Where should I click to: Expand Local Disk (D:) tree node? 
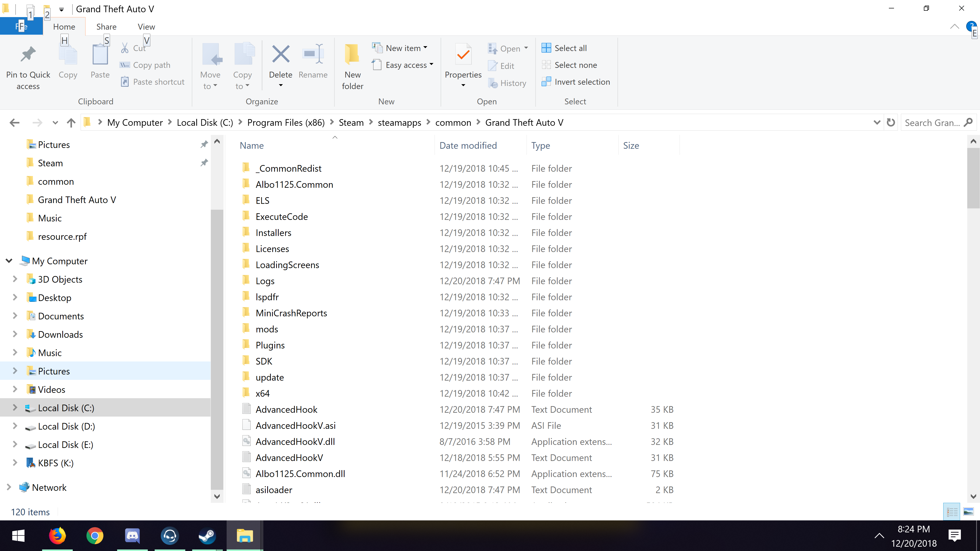pyautogui.click(x=15, y=426)
